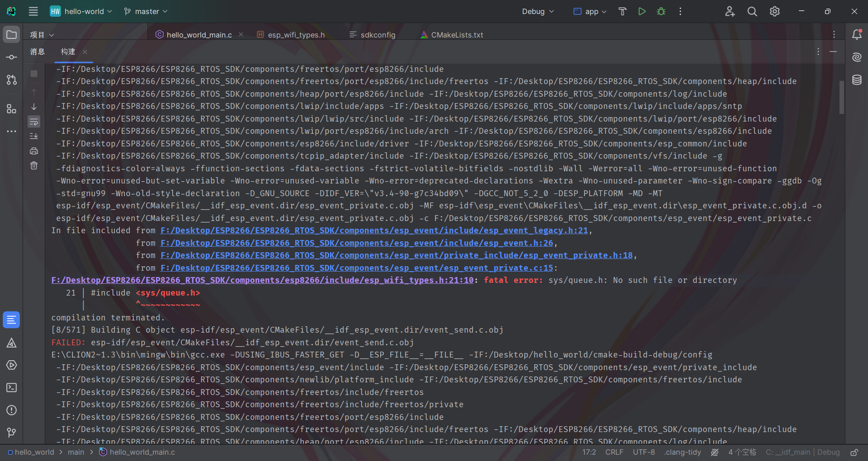This screenshot has height=461, width=868.
Task: Open the main hamburger menu
Action: point(33,11)
